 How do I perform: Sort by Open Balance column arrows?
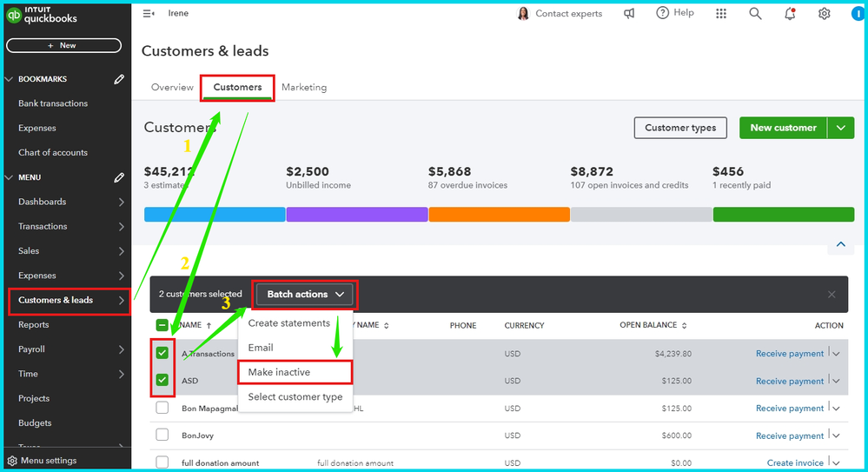pyautogui.click(x=684, y=325)
